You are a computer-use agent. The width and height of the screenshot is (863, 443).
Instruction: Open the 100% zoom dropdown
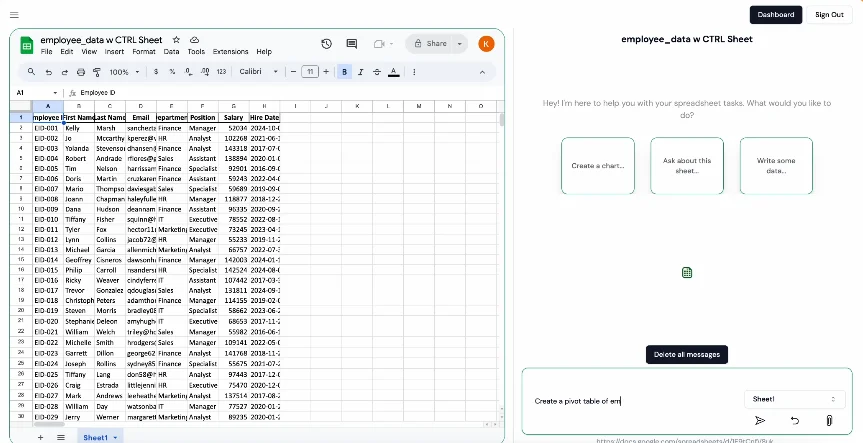click(124, 72)
